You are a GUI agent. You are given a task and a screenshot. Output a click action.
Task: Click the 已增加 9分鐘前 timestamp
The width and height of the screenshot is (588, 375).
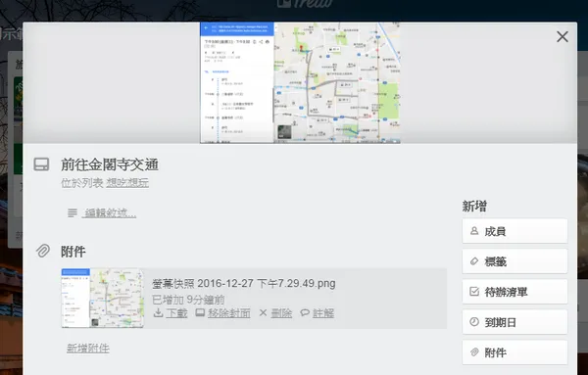tap(188, 300)
